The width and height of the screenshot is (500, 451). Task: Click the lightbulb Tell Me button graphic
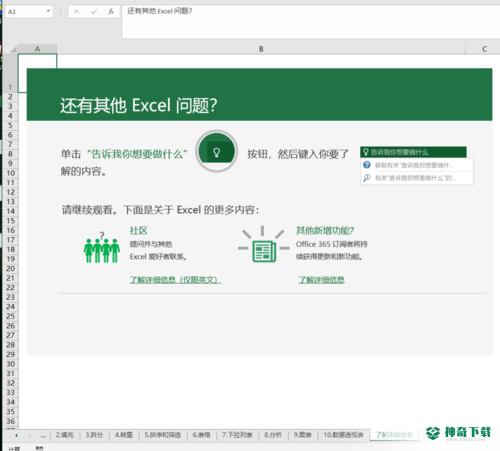click(217, 151)
